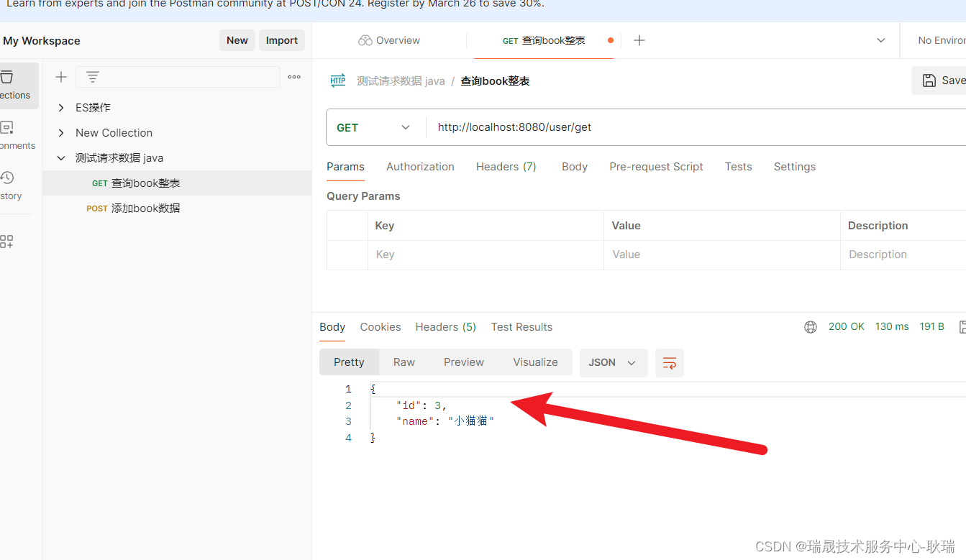
Task: Switch to Raw response view
Action: (x=404, y=362)
